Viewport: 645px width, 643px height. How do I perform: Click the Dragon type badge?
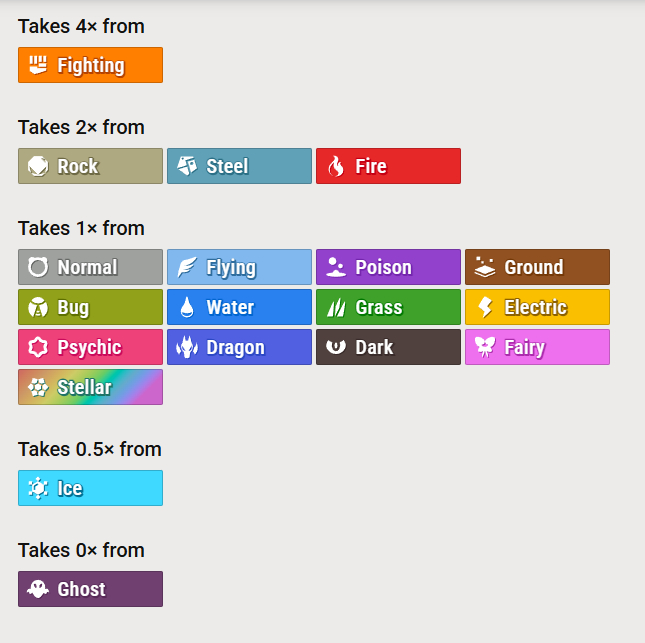(239, 347)
